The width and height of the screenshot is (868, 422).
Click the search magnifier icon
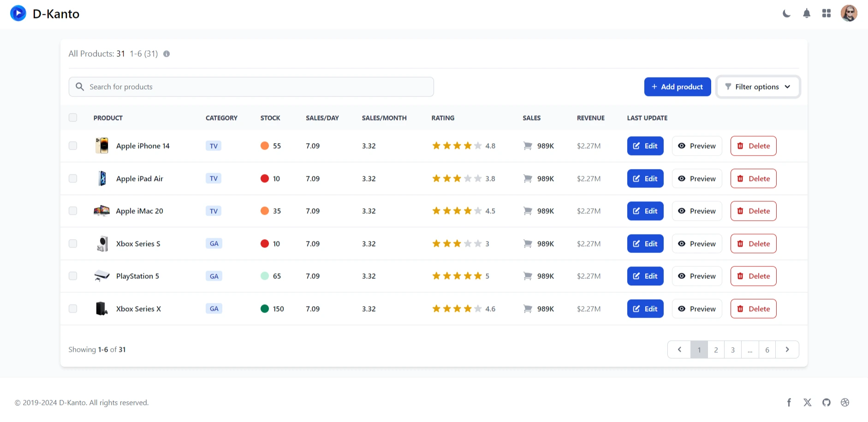coord(79,87)
